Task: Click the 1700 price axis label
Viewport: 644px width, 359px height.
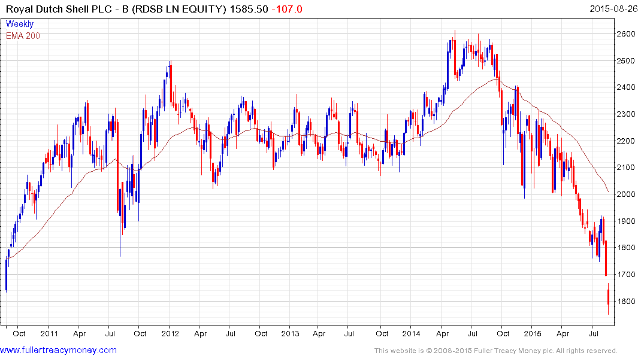Action: 626,275
